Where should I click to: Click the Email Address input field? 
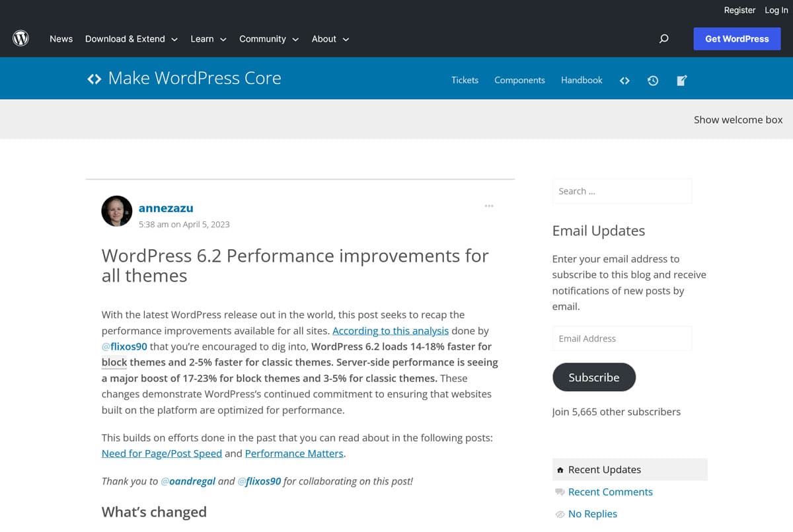pos(622,338)
